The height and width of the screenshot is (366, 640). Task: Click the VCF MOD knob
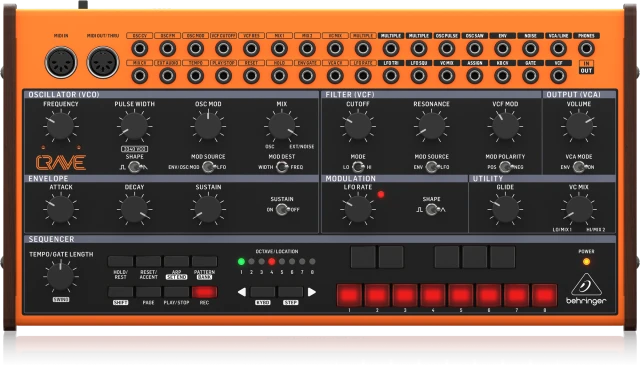(x=505, y=126)
